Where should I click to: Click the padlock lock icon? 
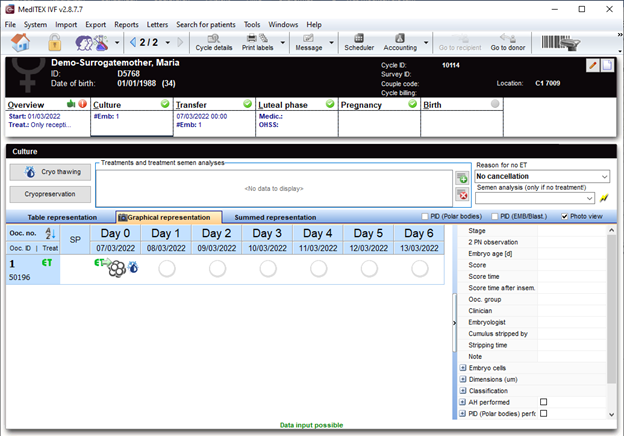[x=55, y=42]
